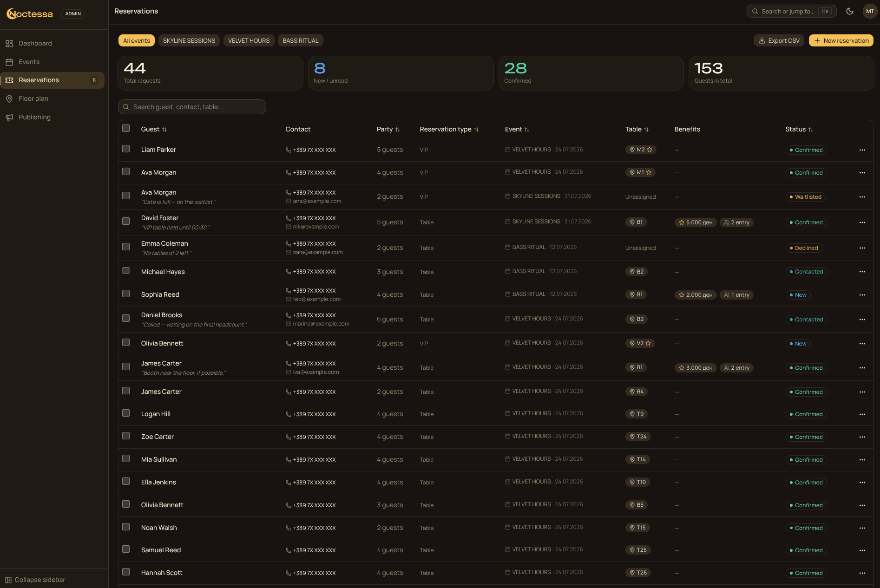Open actions menu for Logan Hill
The height and width of the screenshot is (588, 880).
click(x=862, y=414)
